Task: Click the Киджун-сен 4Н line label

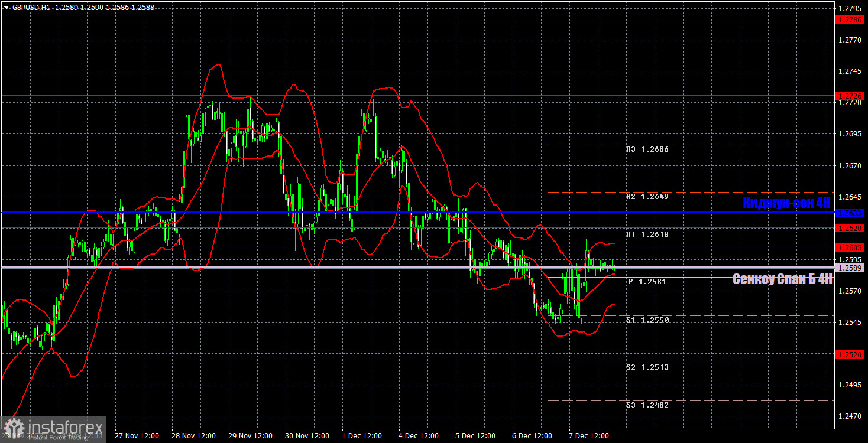Action: click(x=786, y=203)
